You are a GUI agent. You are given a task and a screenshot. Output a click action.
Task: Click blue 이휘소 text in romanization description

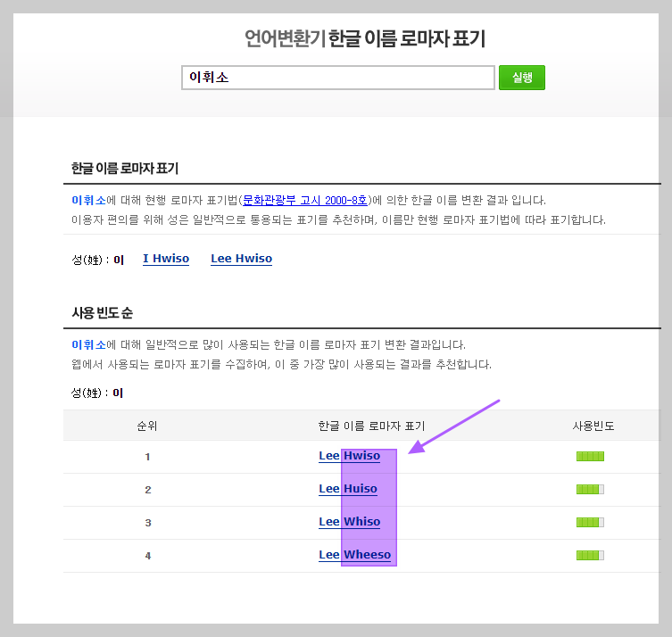pyautogui.click(x=88, y=200)
